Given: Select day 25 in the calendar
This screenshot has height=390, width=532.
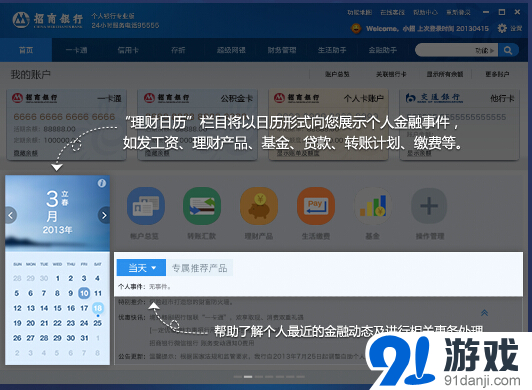Looking at the screenshot, I should tap(97, 323).
